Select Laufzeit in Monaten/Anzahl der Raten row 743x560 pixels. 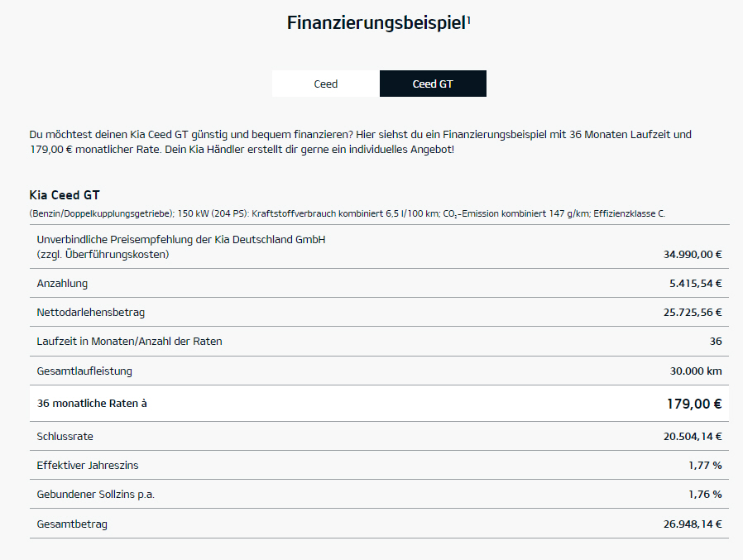point(379,341)
